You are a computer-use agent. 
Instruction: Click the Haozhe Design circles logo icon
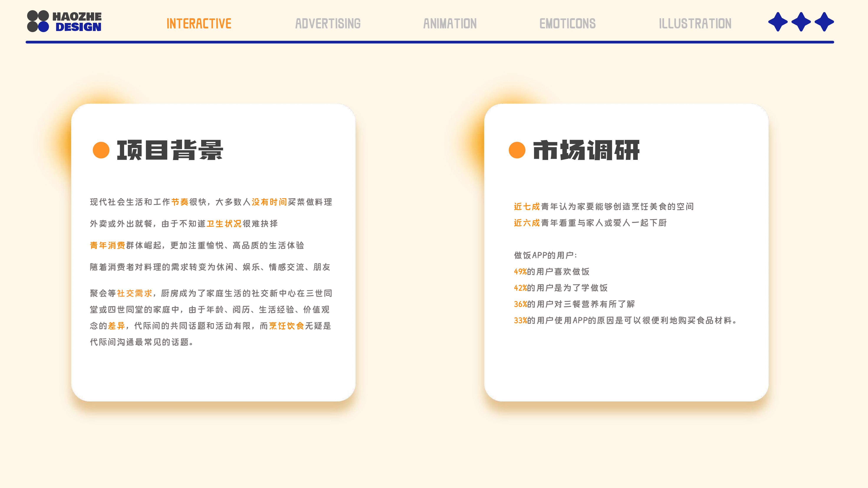(x=38, y=21)
